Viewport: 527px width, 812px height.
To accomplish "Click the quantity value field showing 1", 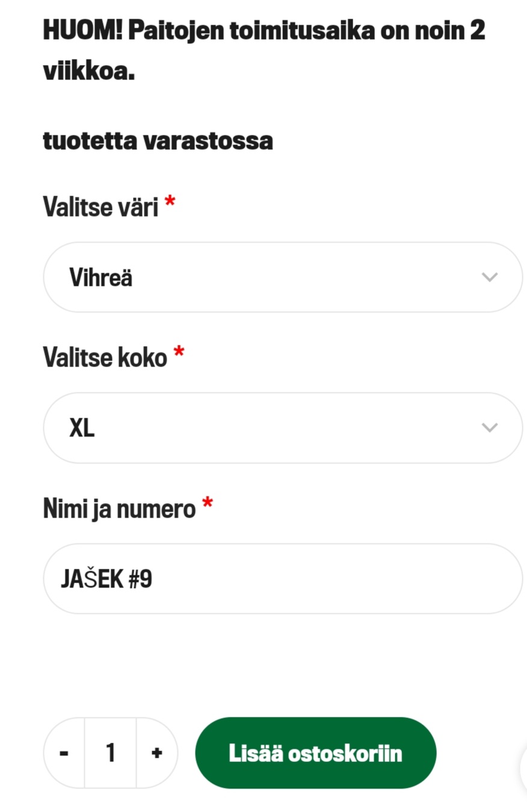I will [111, 753].
